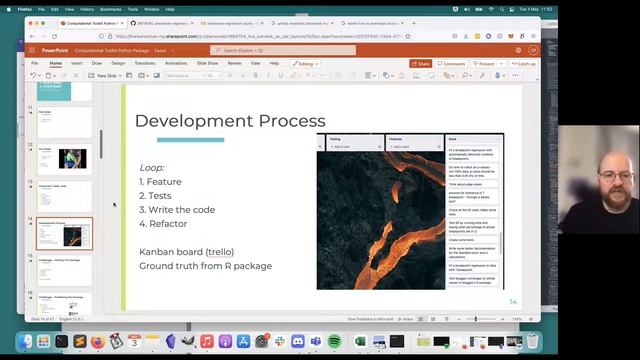
Task: Open Firefox from the Dock
Action: pos(98,341)
